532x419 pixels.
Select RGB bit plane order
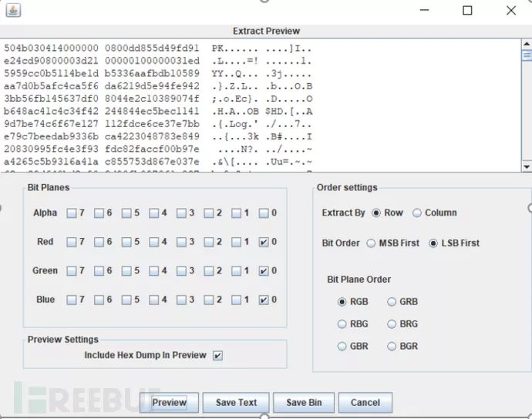click(342, 302)
